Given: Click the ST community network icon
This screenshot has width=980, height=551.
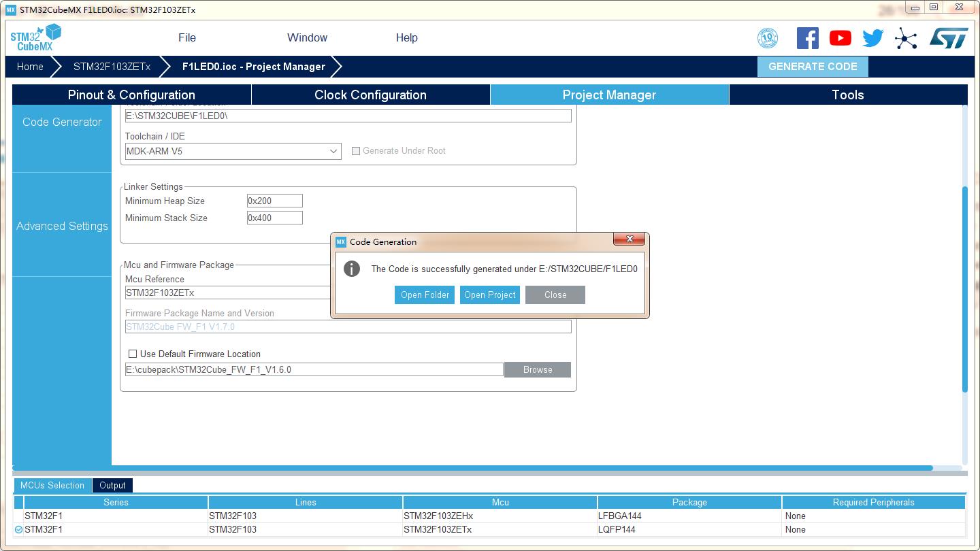Looking at the screenshot, I should point(906,38).
